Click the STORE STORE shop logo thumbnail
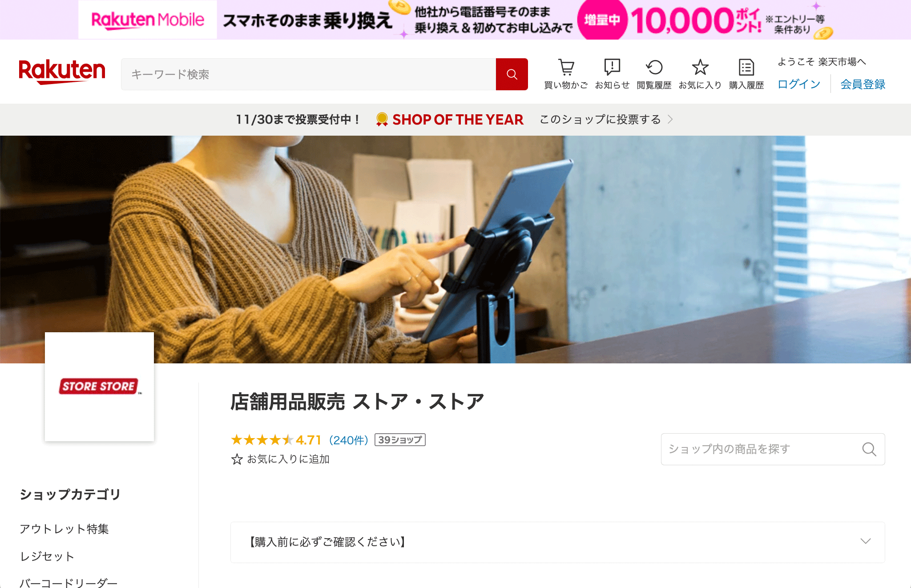Image resolution: width=911 pixels, height=588 pixels. point(99,387)
